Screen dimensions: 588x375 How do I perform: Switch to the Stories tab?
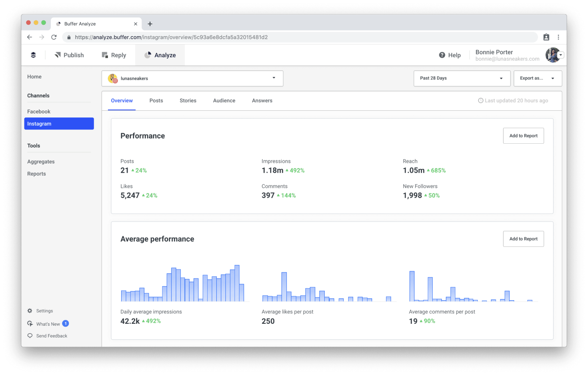tap(188, 100)
